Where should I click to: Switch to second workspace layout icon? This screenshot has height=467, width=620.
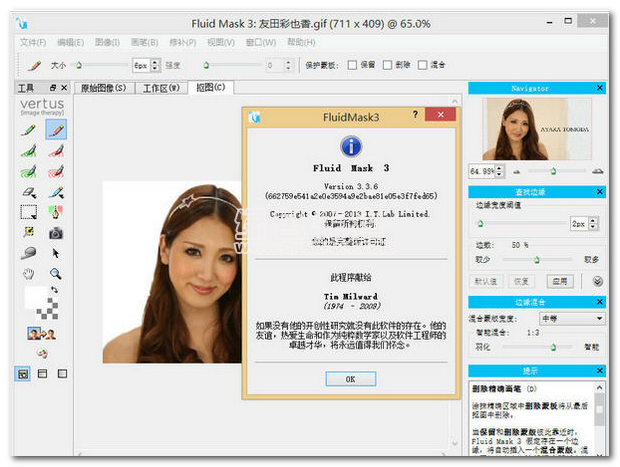pyautogui.click(x=42, y=374)
